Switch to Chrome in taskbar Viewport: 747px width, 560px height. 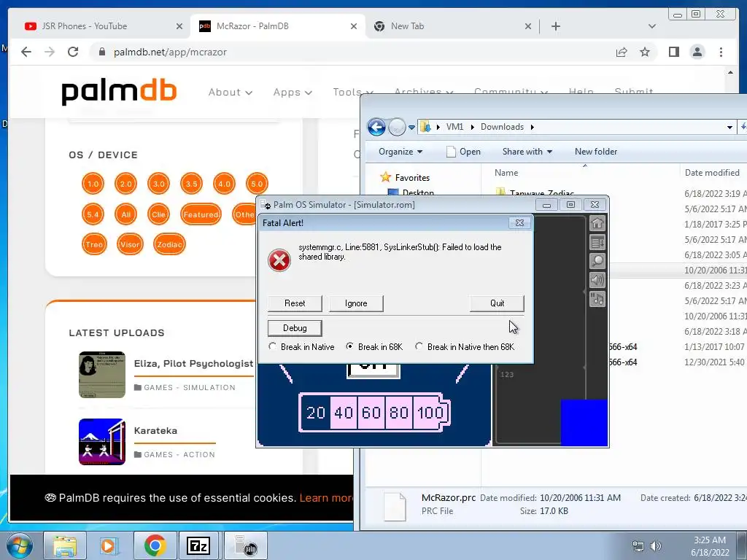[x=155, y=545]
